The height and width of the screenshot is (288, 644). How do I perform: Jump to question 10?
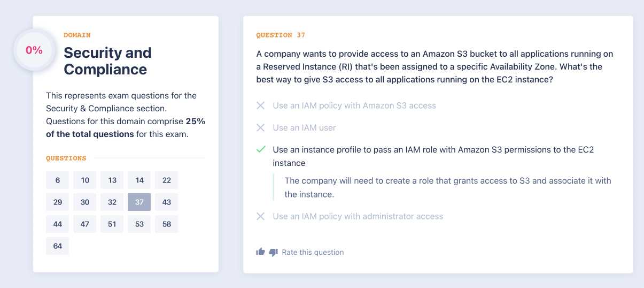pos(85,180)
